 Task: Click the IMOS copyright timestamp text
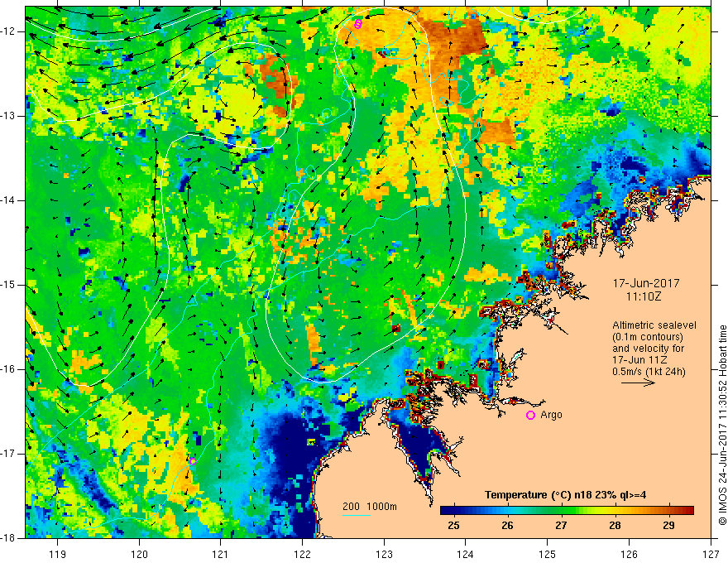(x=722, y=426)
